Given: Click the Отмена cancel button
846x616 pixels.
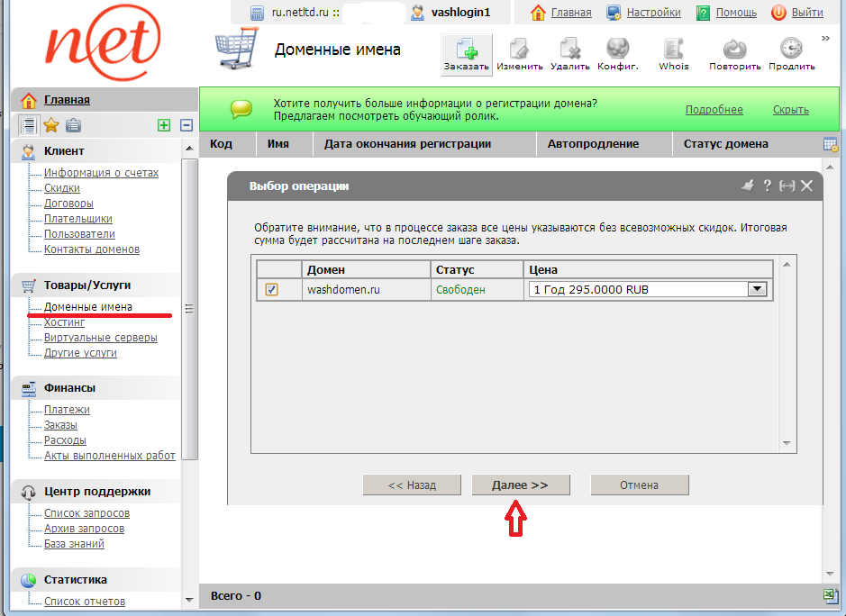Looking at the screenshot, I should tap(639, 485).
